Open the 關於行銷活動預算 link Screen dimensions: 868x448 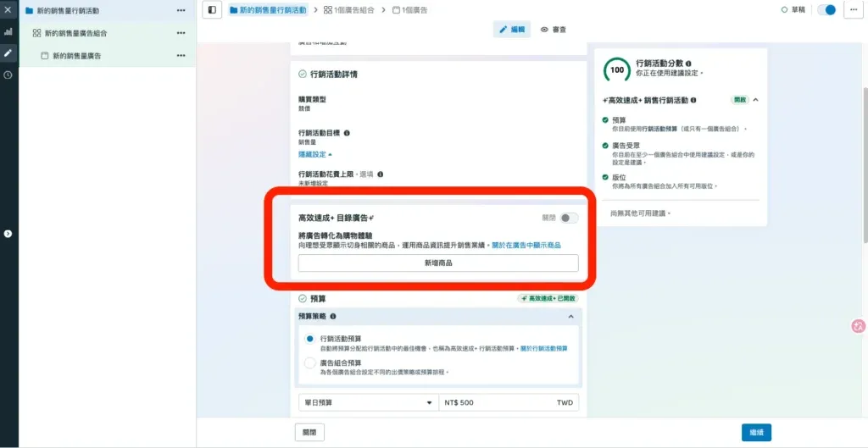[543, 348]
